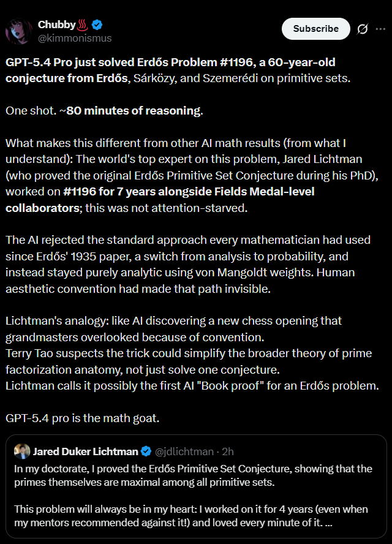This screenshot has height=544, width=392.
Task: Open Chubby's profile avatar
Action: 19,31
